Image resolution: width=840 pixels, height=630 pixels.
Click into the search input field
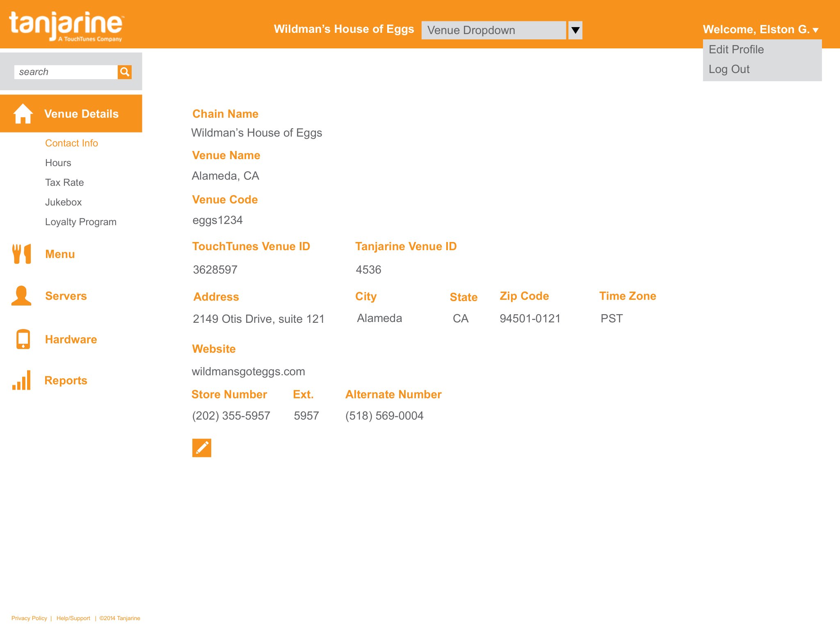[66, 72]
